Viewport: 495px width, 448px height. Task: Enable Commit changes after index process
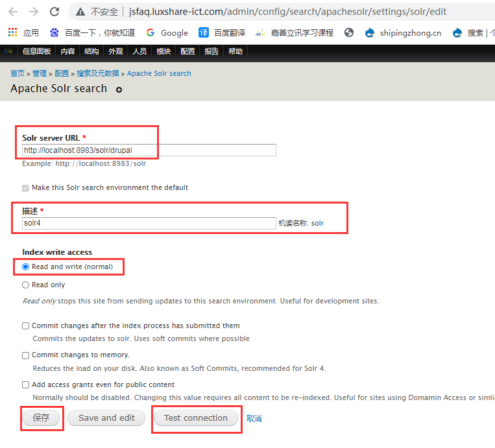click(25, 325)
